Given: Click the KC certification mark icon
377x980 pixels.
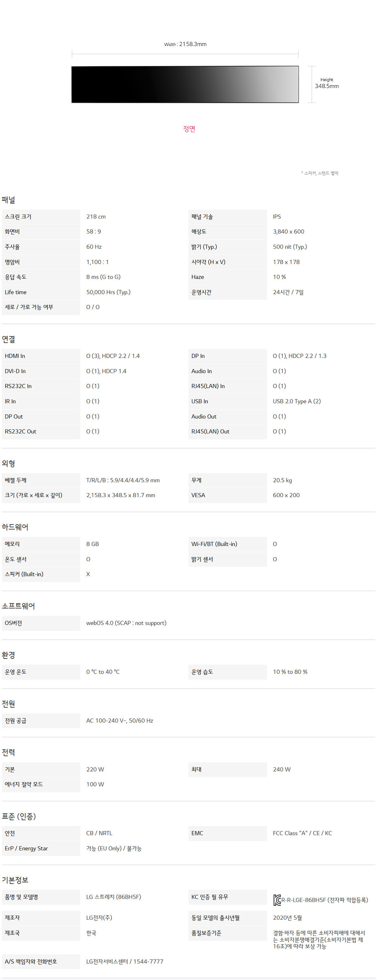Looking at the screenshot, I should pos(277,900).
